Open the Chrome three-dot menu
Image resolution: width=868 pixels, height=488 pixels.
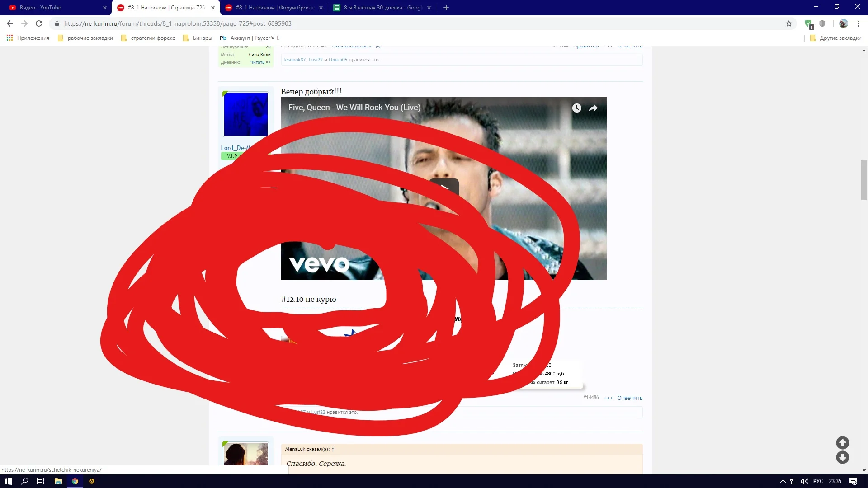click(858, 23)
